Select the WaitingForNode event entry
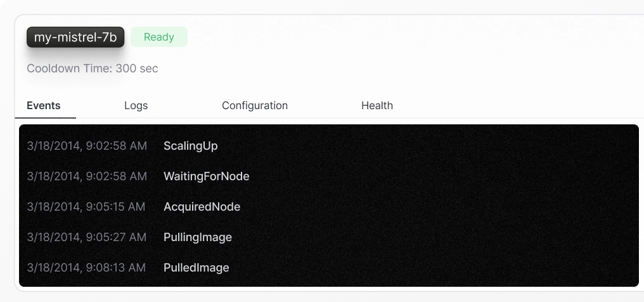Screen dimensions: 644x302 206,176
